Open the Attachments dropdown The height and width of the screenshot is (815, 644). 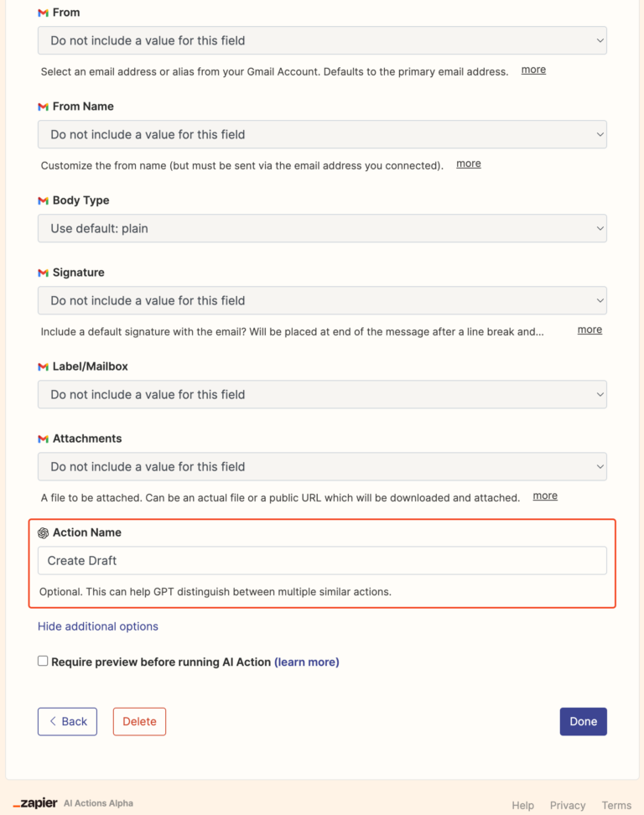322,466
